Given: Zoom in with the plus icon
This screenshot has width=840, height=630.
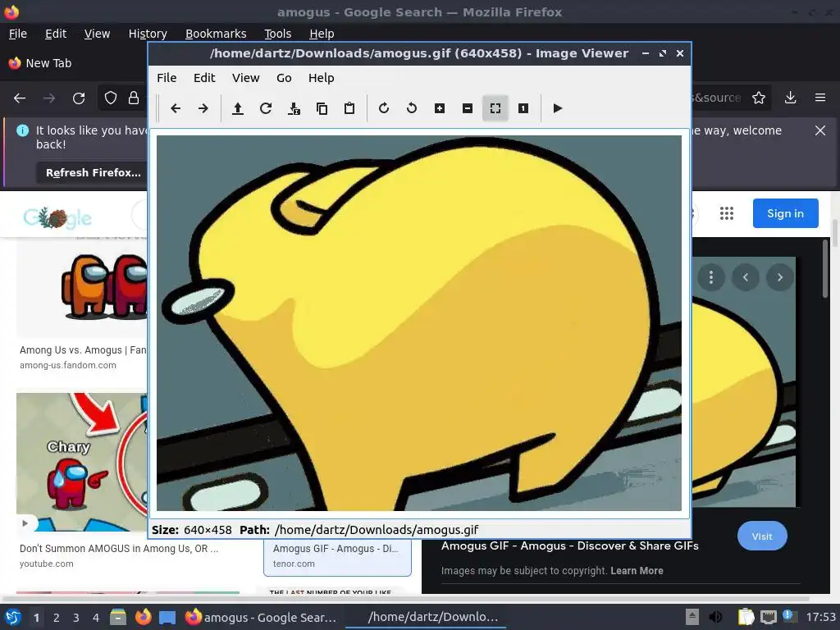Looking at the screenshot, I should point(440,108).
